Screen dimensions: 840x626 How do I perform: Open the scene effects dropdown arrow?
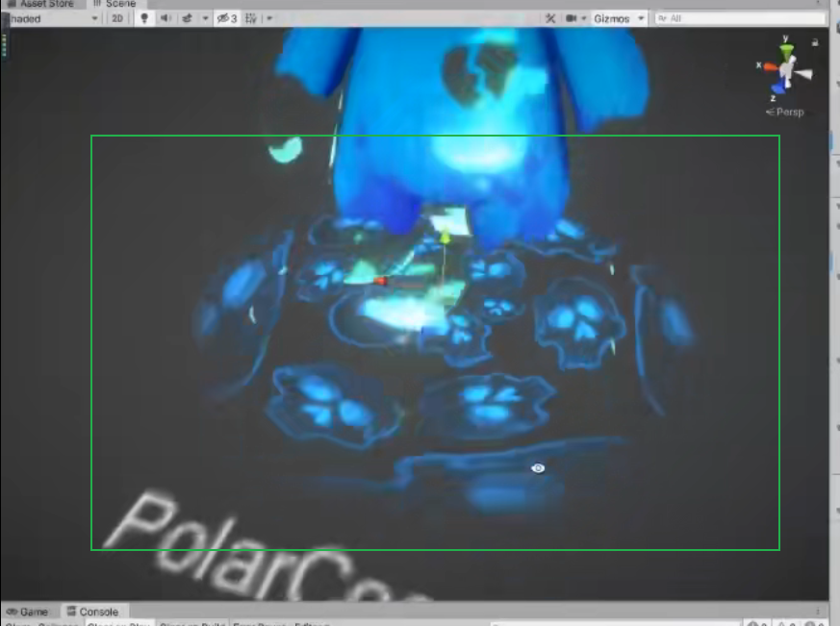point(205,18)
